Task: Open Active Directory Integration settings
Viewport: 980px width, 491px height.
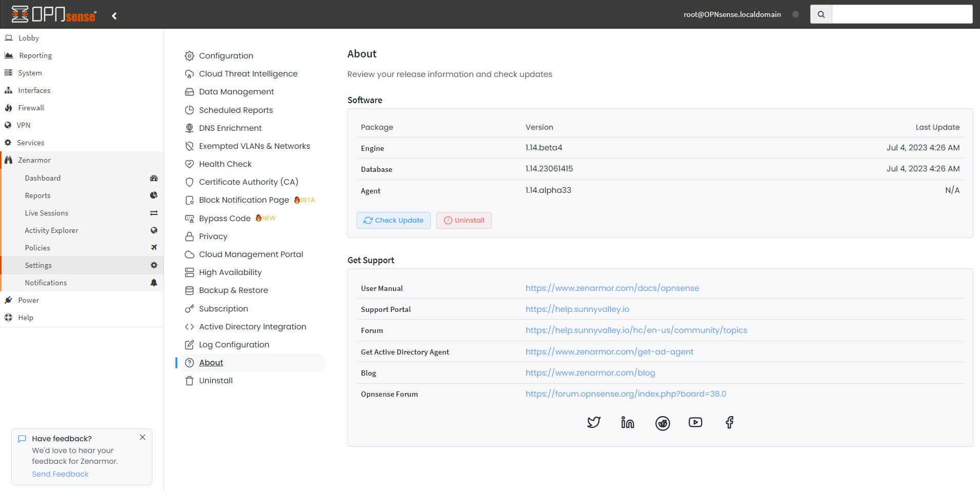Action: pyautogui.click(x=252, y=327)
